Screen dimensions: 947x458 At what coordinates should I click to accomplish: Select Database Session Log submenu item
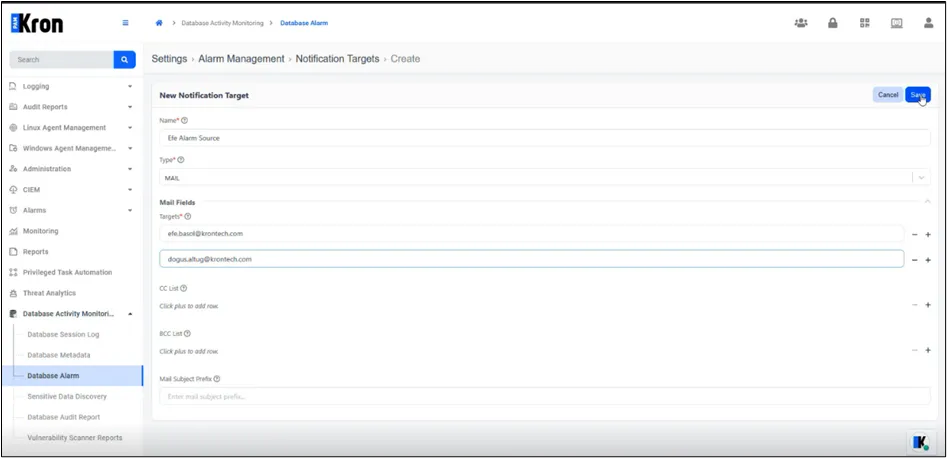coord(63,334)
